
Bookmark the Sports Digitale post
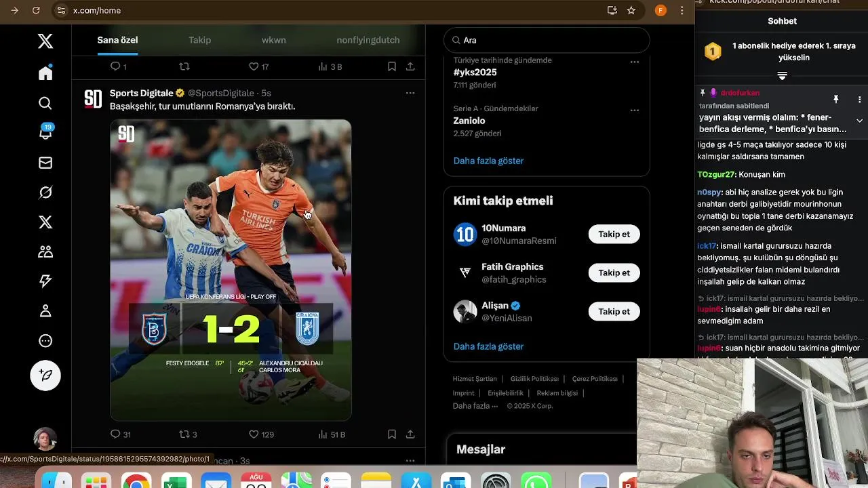392,434
